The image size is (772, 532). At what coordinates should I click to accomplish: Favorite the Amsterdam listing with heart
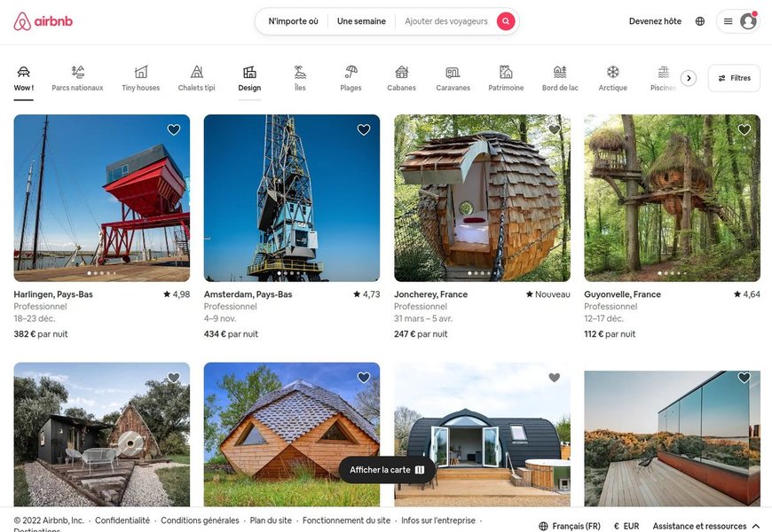point(363,129)
